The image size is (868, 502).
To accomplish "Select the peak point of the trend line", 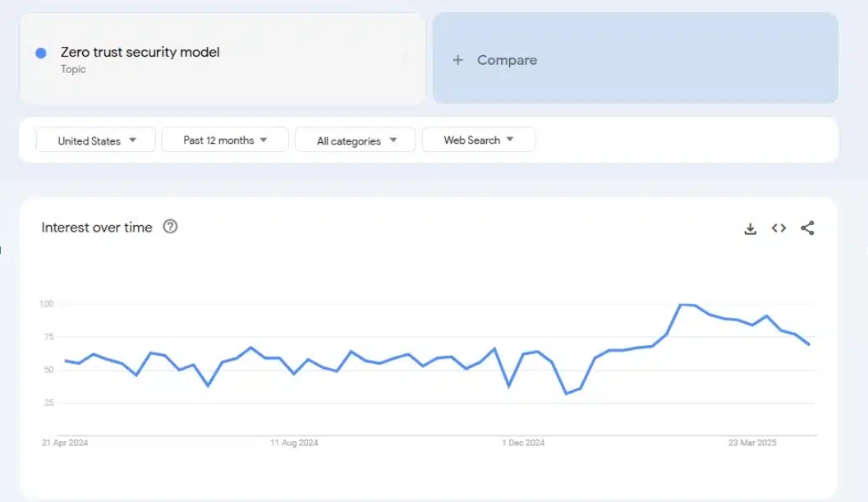I will [x=681, y=305].
